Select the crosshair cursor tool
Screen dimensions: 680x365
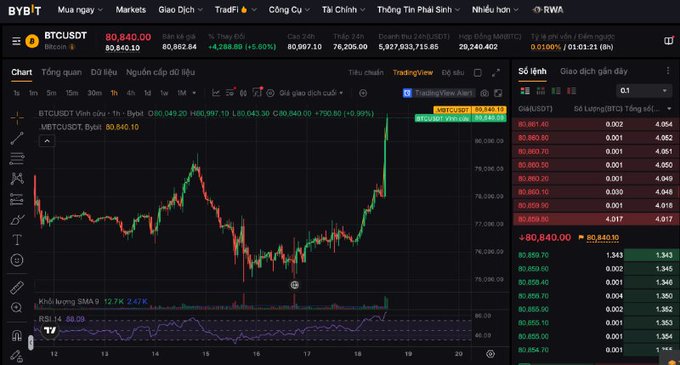[17, 117]
